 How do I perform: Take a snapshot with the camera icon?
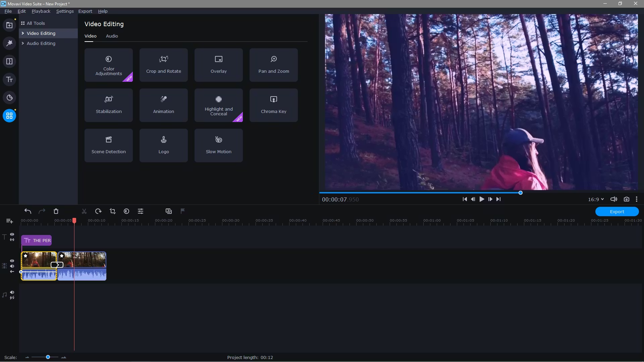pyautogui.click(x=627, y=199)
